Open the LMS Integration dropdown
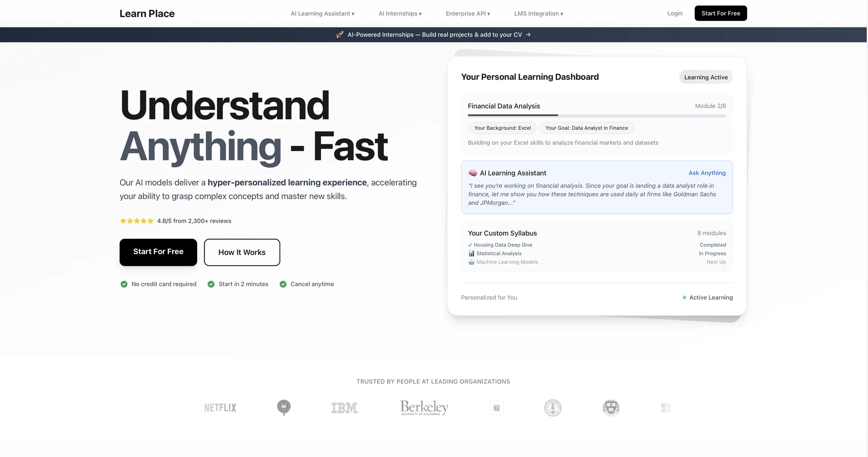The width and height of the screenshot is (868, 457). tap(538, 13)
